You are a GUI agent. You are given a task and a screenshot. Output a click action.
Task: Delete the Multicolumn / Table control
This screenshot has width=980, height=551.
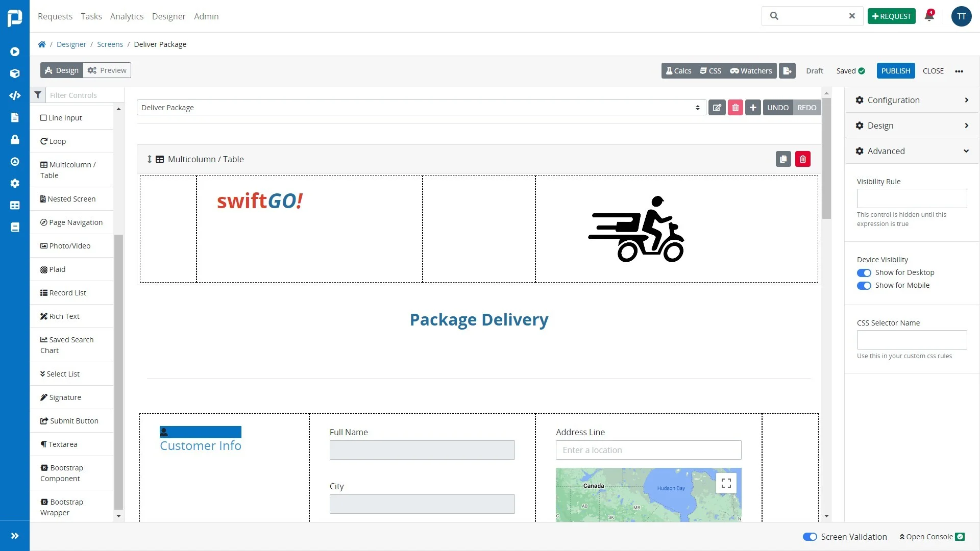[802, 159]
